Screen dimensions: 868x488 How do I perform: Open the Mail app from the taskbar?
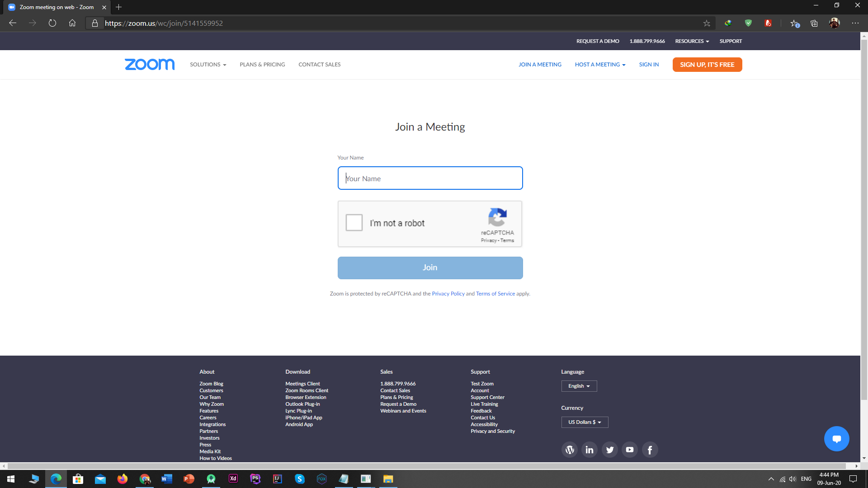pyautogui.click(x=100, y=479)
